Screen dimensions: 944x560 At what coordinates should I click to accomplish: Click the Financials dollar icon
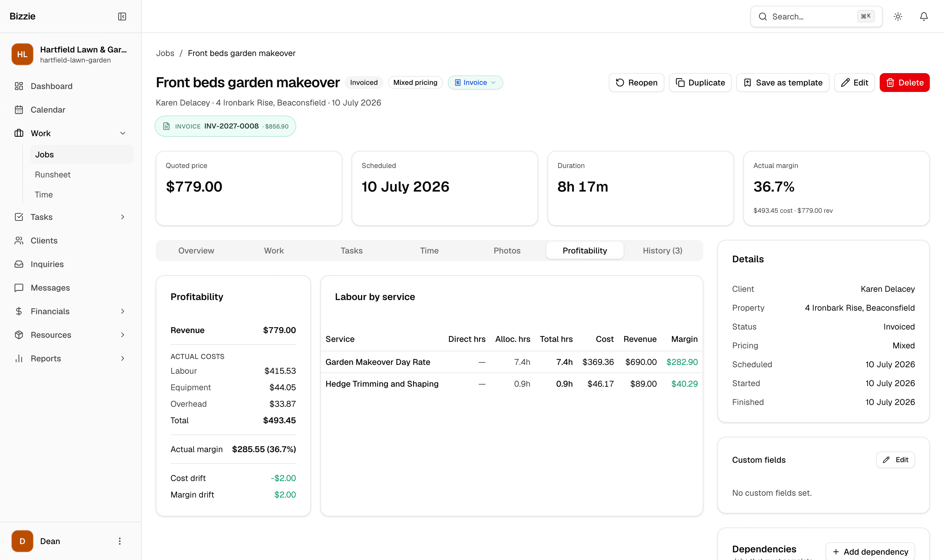[x=19, y=311]
